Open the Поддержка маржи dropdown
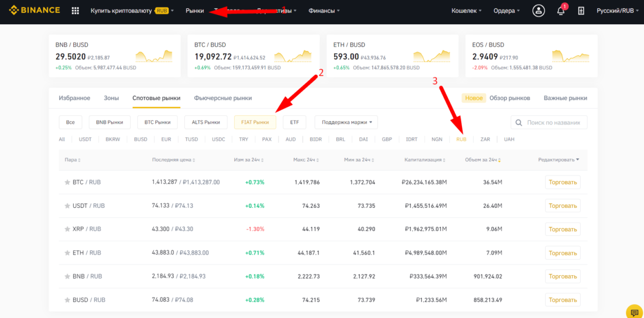The height and width of the screenshot is (318, 644). pyautogui.click(x=346, y=122)
